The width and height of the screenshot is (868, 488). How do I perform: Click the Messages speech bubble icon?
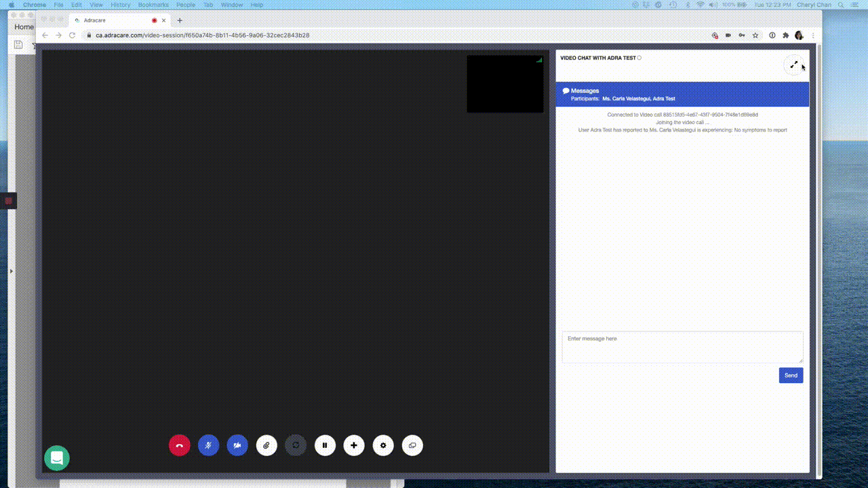pyautogui.click(x=566, y=91)
